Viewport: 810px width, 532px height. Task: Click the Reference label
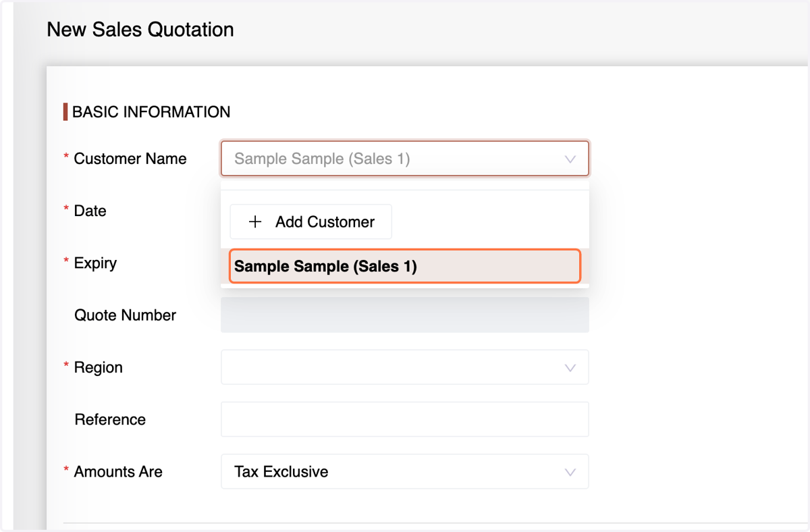110,419
